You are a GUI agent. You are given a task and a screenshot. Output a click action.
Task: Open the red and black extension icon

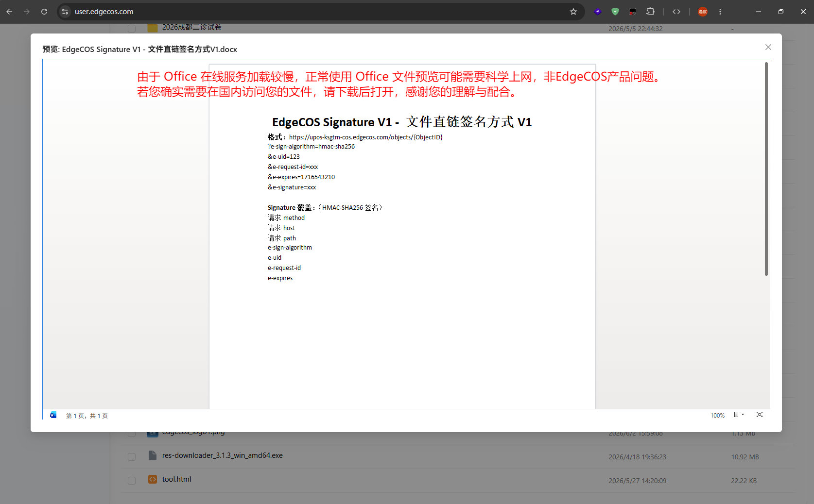pos(633,12)
